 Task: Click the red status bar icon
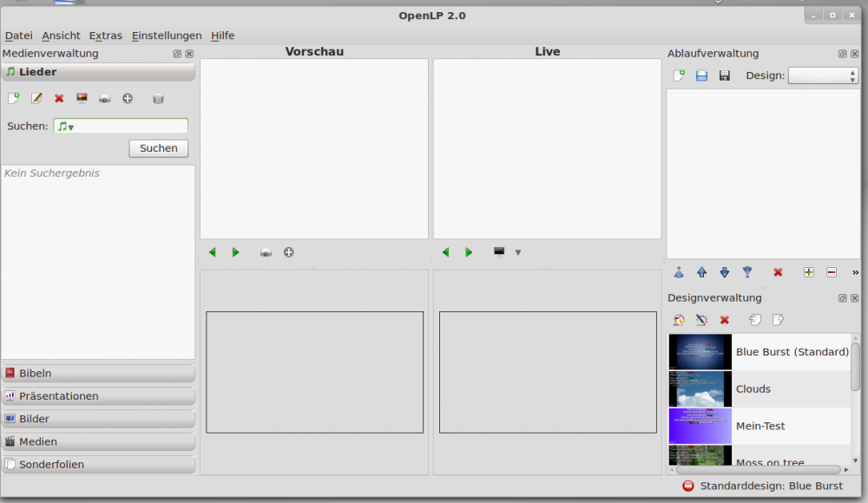(688, 486)
